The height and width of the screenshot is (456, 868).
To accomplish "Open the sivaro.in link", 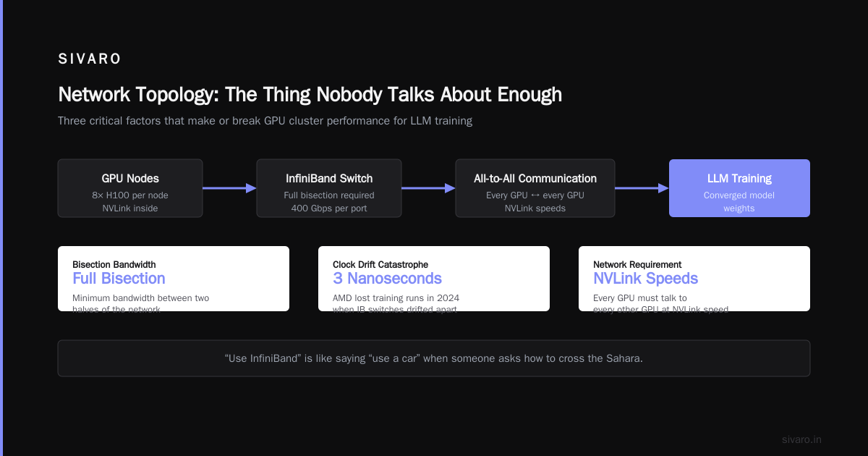I will [801, 439].
